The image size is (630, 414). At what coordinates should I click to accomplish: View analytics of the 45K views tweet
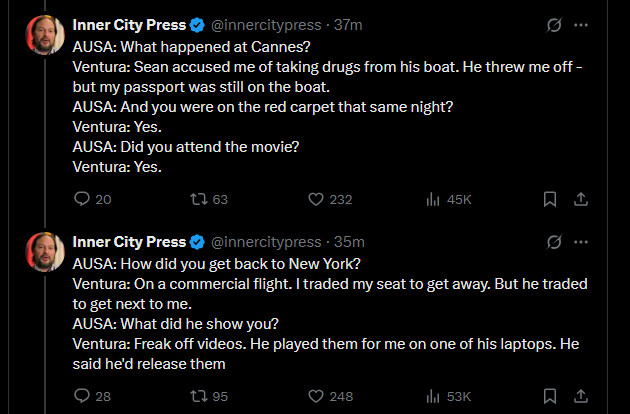[x=433, y=199]
